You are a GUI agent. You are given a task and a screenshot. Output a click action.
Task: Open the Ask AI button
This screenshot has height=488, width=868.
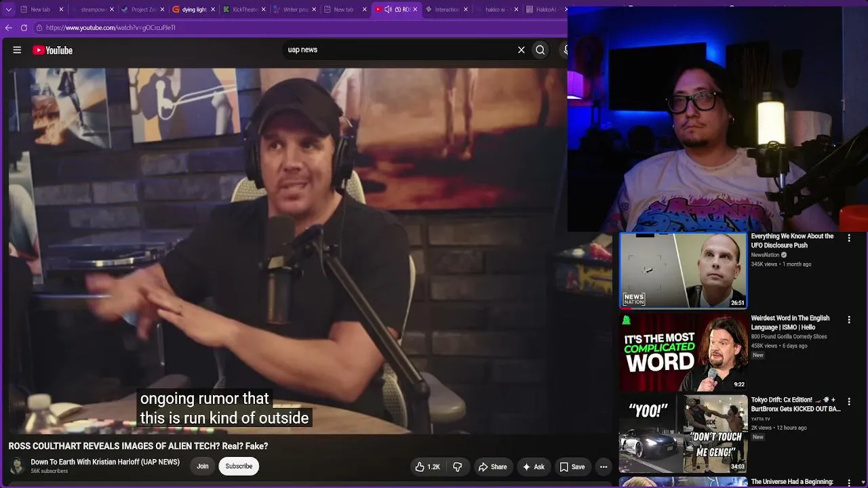[533, 467]
